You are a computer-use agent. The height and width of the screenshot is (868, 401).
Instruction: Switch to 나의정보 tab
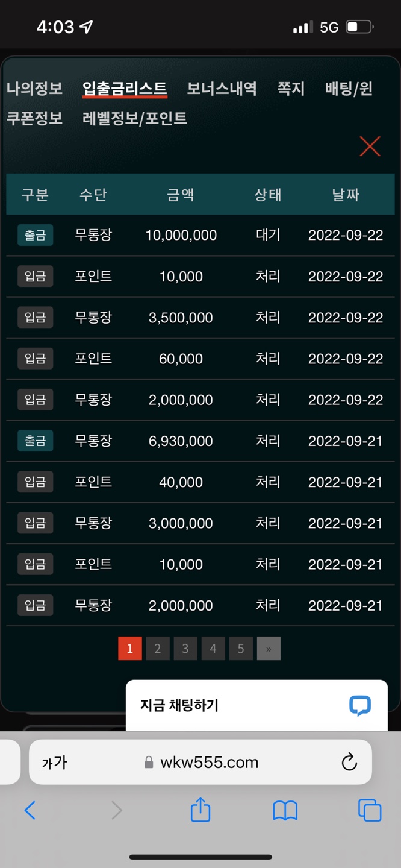coord(35,89)
